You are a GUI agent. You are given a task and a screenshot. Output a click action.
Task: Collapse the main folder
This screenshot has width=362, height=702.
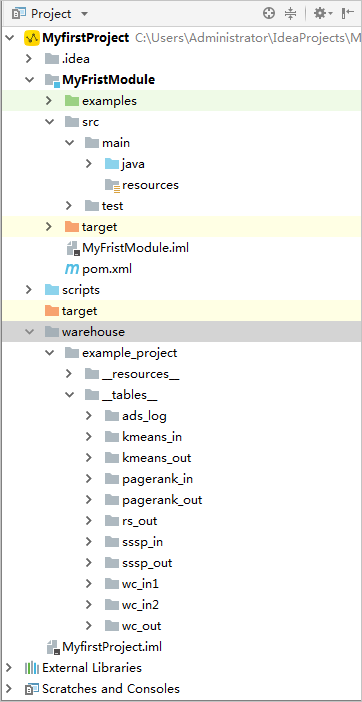coord(69,143)
